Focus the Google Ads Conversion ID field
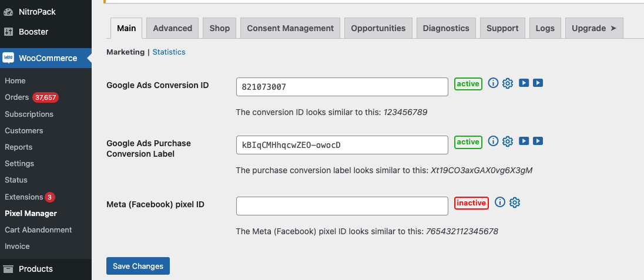644x280 pixels. (342, 87)
